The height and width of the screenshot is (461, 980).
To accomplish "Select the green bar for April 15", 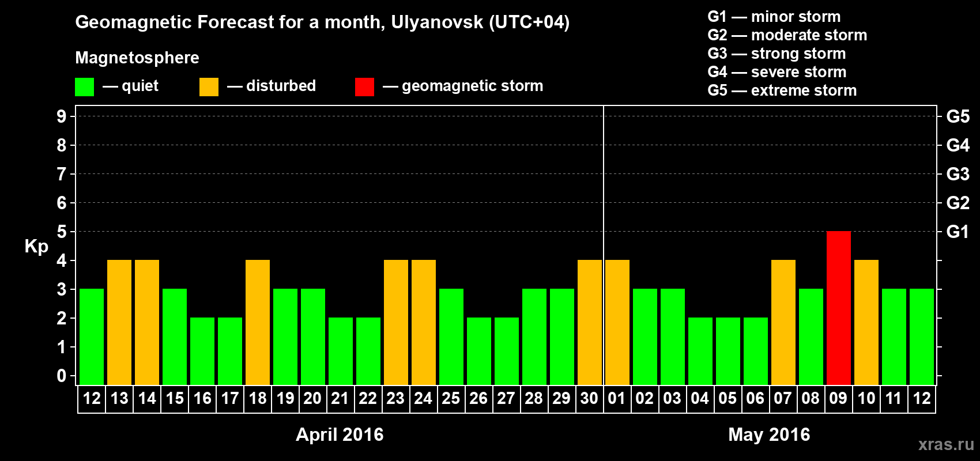I will point(175,337).
